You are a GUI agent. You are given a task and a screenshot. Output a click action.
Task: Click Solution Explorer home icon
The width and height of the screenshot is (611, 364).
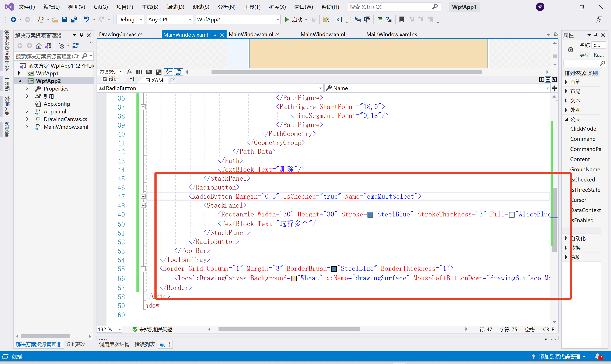39,46
